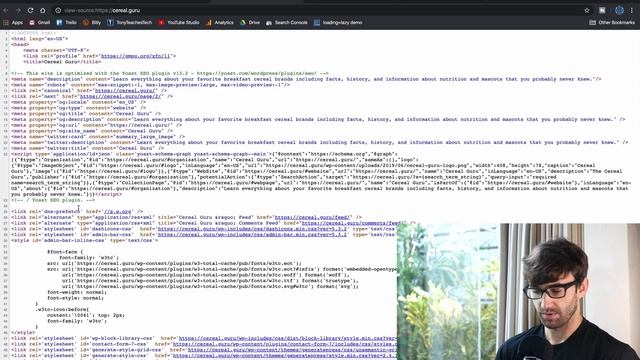Go to the Home page button
This screenshot has height=360, width=640.
[42, 10]
